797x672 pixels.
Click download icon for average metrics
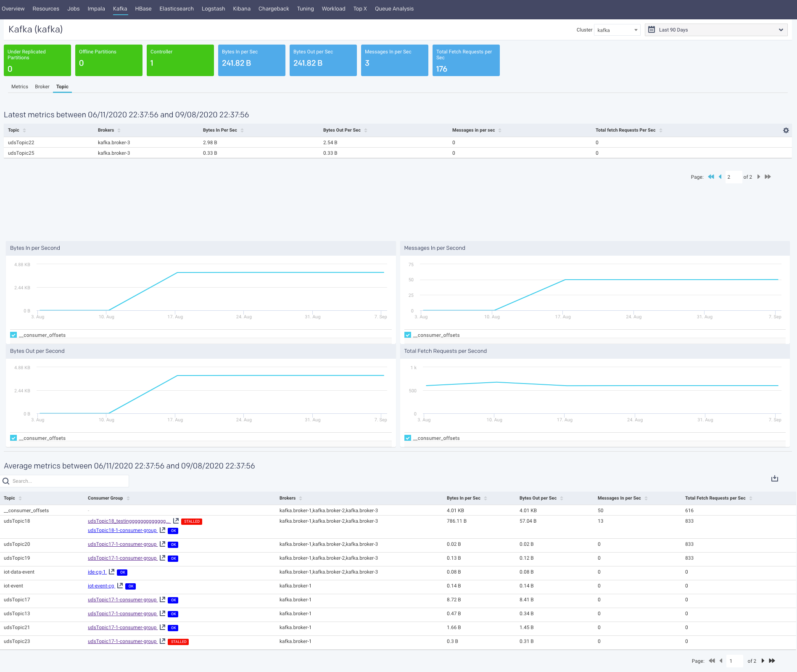775,479
